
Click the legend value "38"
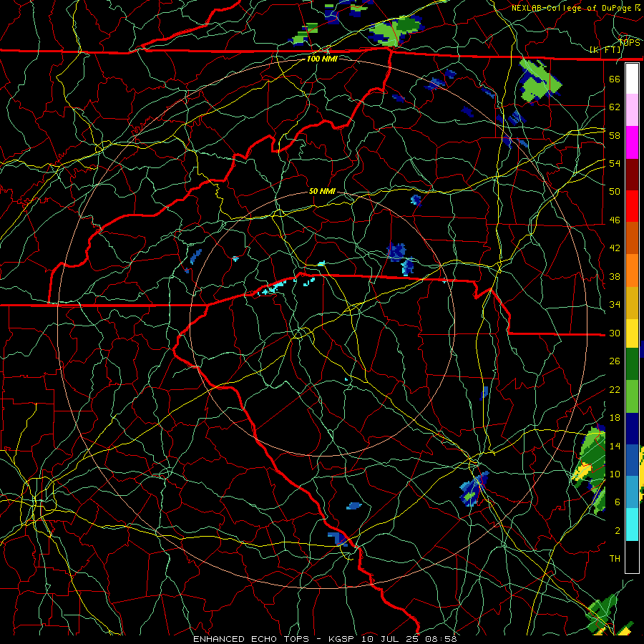tap(615, 277)
